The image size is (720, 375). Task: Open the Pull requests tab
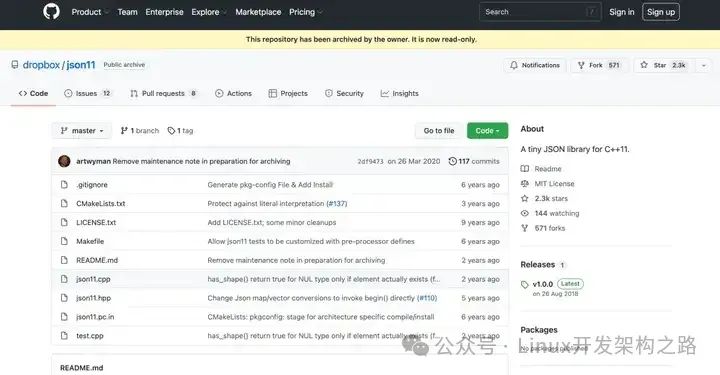pyautogui.click(x=164, y=93)
